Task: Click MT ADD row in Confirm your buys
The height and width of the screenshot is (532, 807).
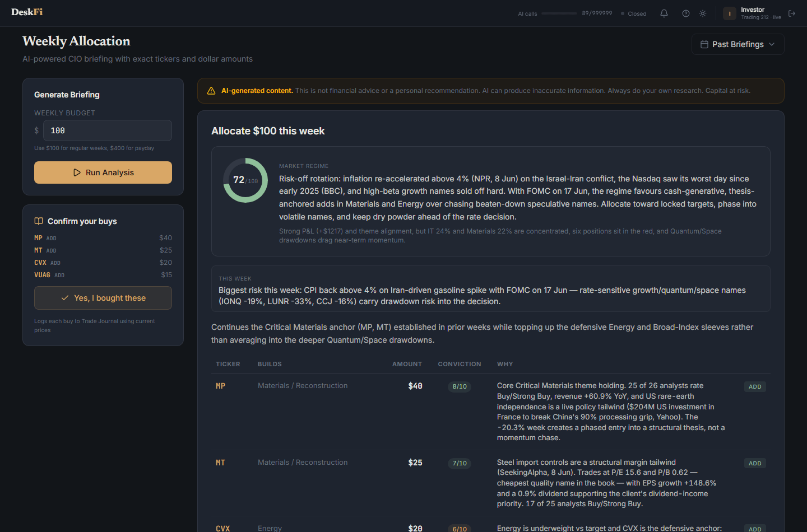Action: pos(103,250)
